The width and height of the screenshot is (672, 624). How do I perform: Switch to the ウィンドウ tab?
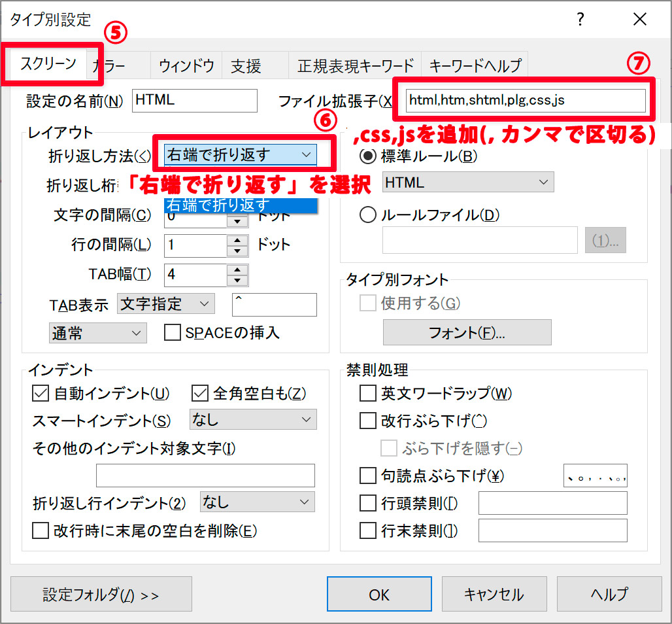[x=186, y=65]
